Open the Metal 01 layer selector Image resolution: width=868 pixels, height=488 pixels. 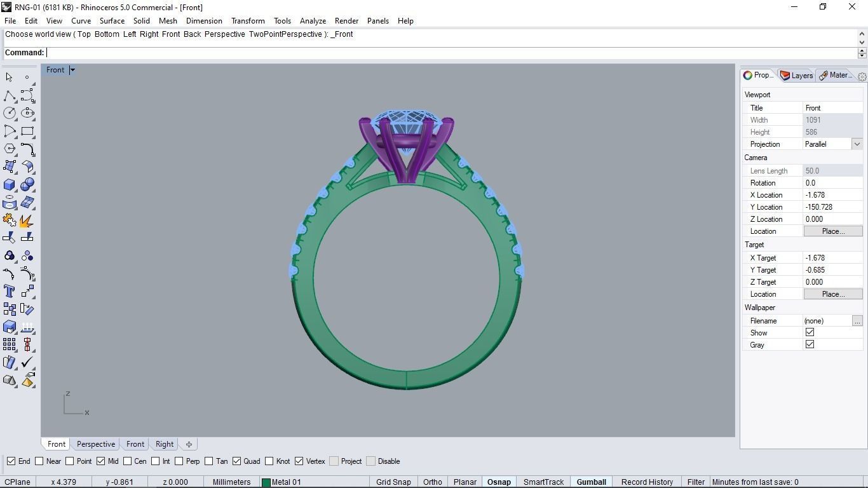click(x=314, y=482)
